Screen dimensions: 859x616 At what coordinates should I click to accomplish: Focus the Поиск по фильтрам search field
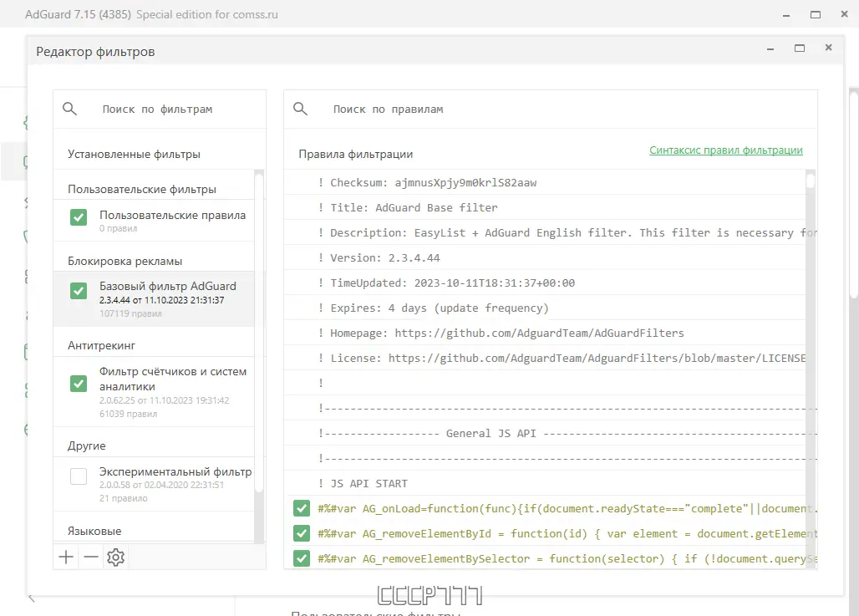click(x=167, y=109)
